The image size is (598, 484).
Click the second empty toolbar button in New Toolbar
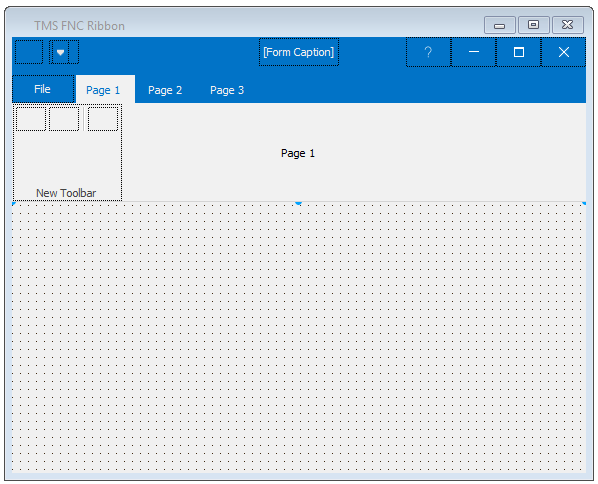point(64,119)
